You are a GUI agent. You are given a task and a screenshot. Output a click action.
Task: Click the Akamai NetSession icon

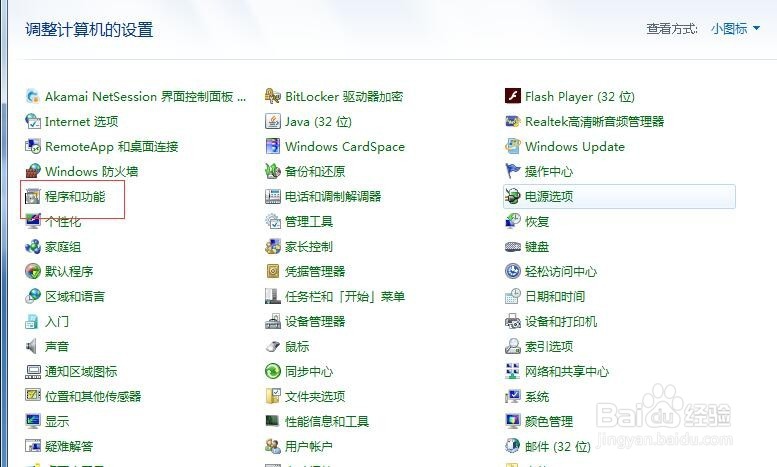click(x=33, y=96)
